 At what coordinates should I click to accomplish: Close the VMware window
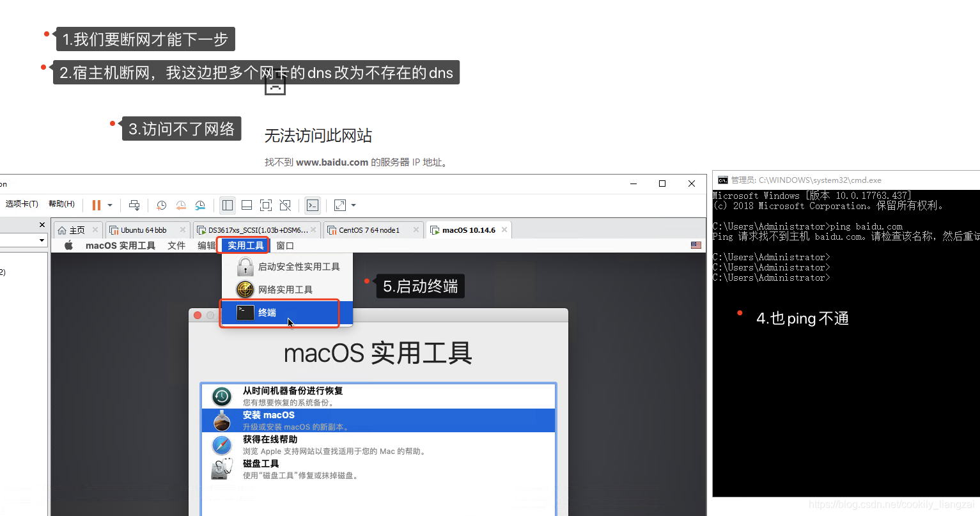[692, 184]
